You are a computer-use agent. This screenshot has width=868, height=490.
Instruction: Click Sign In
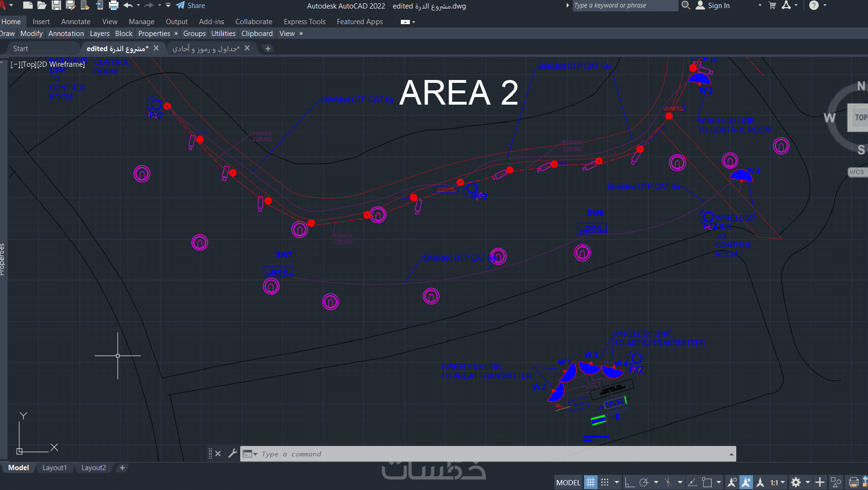click(x=713, y=6)
